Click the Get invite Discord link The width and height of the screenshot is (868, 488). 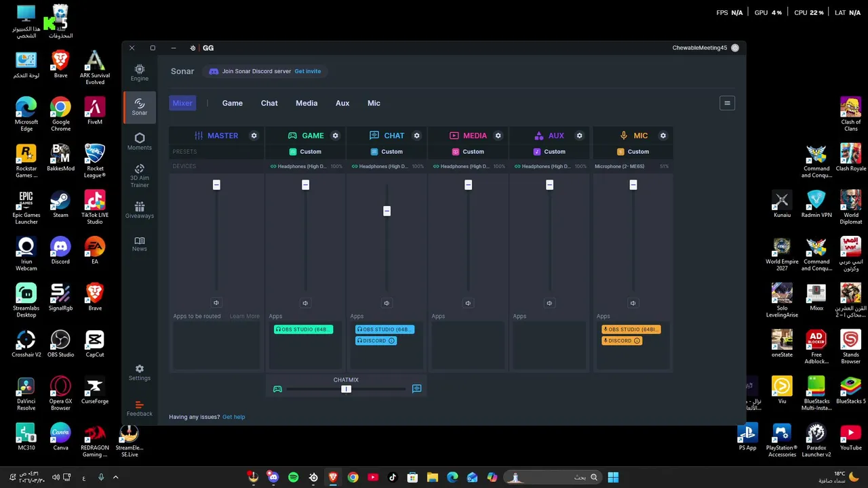308,71
